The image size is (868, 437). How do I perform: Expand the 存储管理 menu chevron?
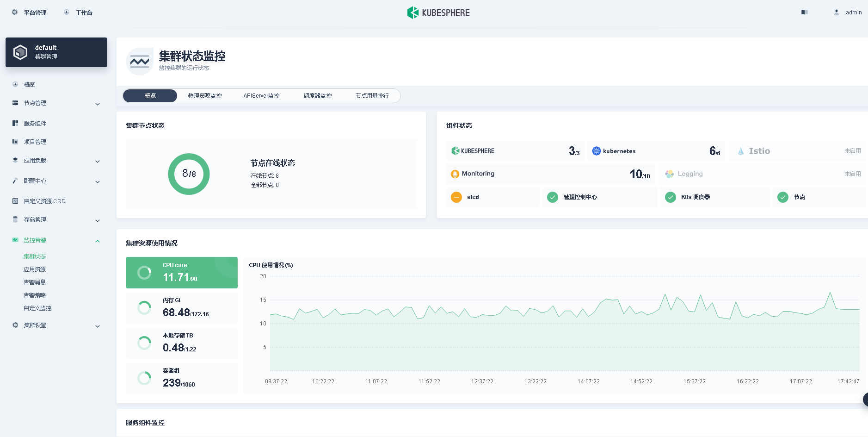98,220
